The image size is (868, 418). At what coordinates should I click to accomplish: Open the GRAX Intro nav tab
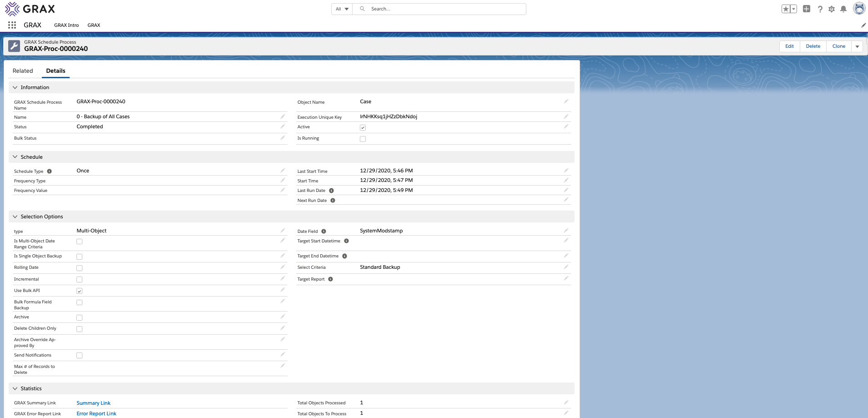(x=66, y=25)
